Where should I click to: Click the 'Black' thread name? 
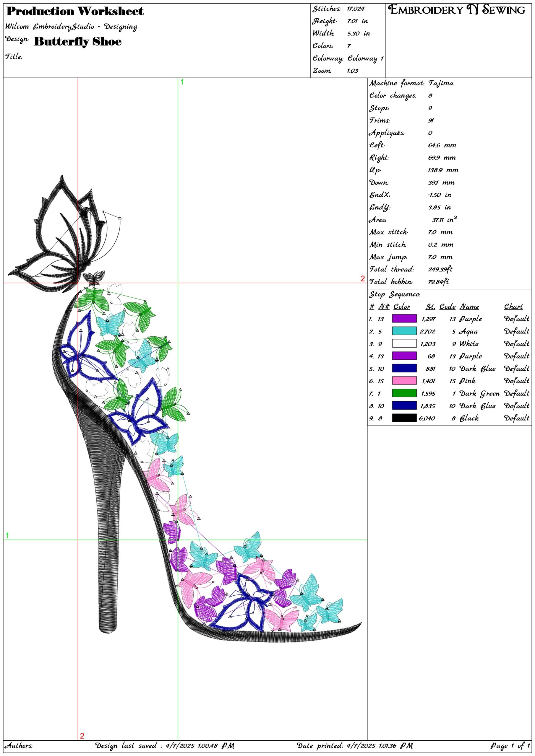[x=469, y=418]
